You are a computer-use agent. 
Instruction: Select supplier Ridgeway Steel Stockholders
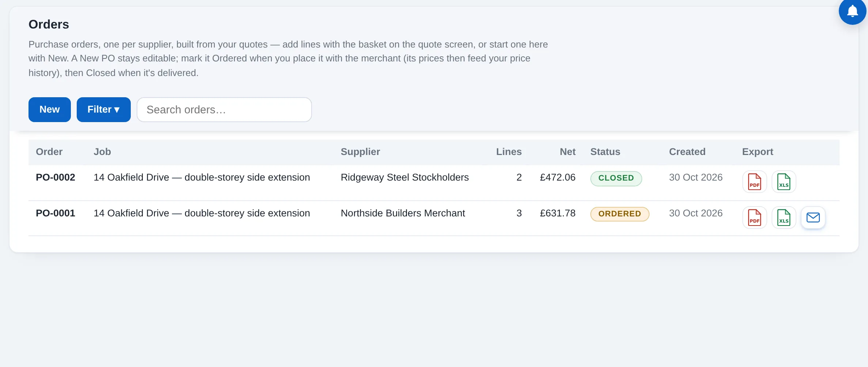point(405,177)
